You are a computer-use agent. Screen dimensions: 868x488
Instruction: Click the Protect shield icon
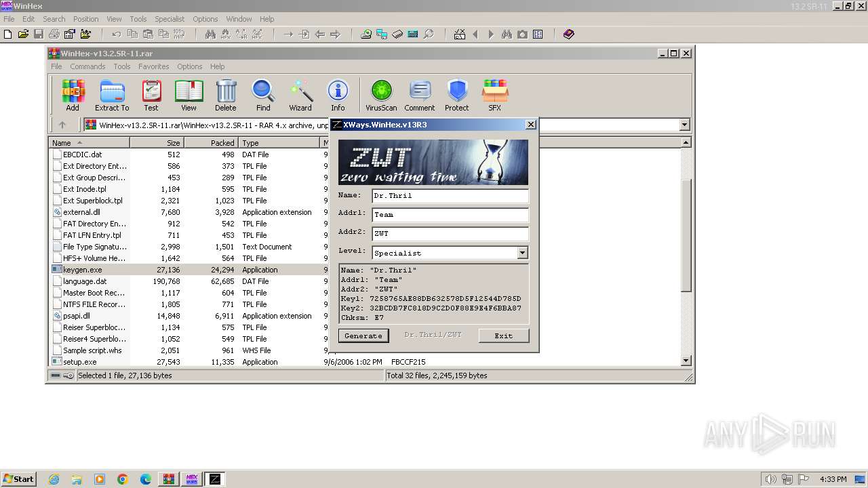[457, 96]
